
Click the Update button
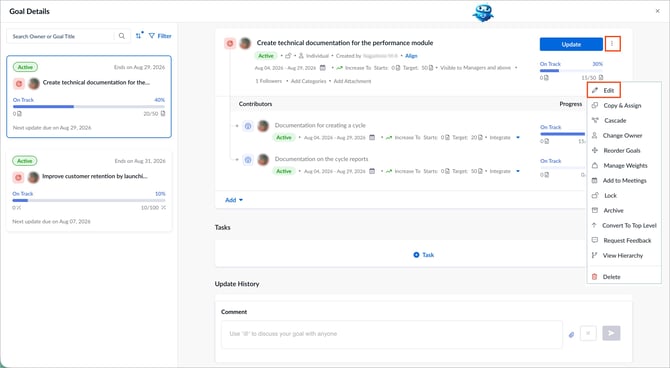(x=571, y=44)
